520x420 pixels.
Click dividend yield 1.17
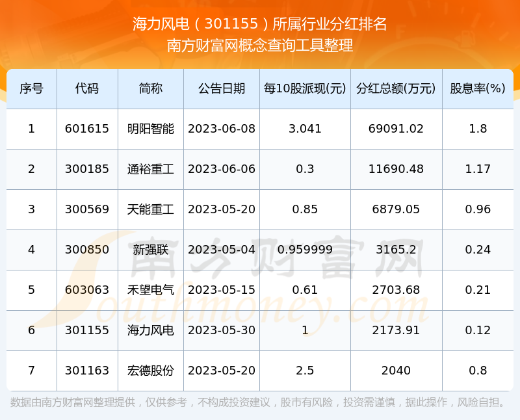point(478,169)
